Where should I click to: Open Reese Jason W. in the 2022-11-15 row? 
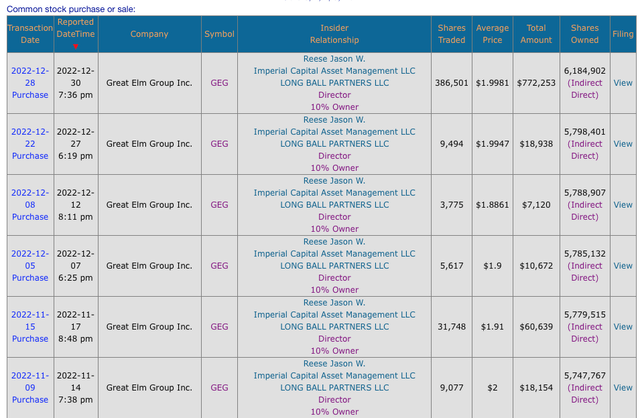tap(334, 302)
